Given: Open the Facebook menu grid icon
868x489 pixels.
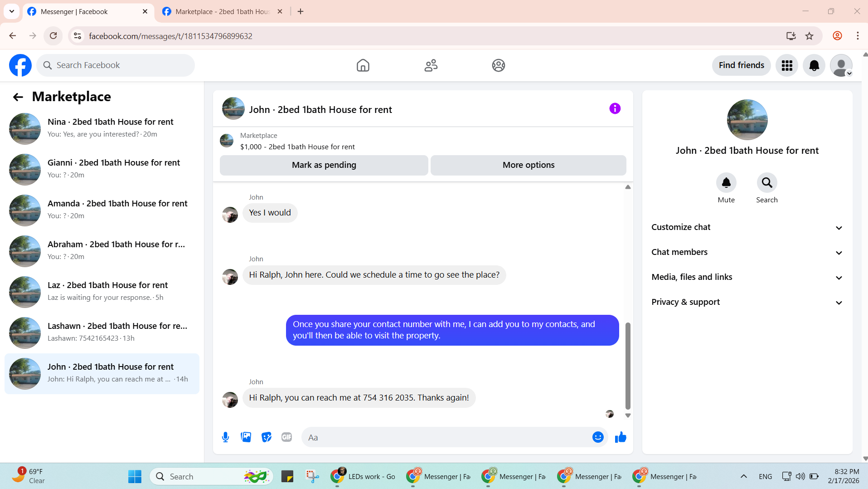Looking at the screenshot, I should 786,65.
